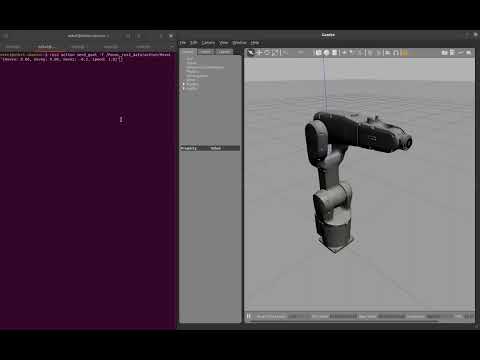Click the Undo arrow in Gazebo toolbar
Screen dimensions: 480x360
click(286, 53)
